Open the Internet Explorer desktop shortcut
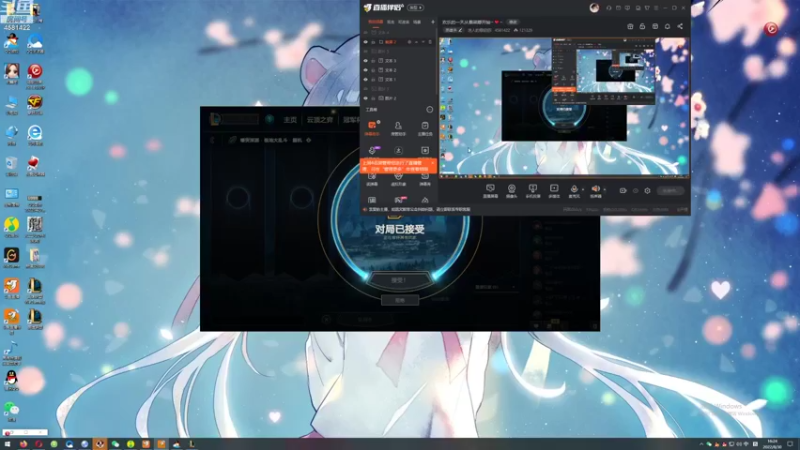 35,135
